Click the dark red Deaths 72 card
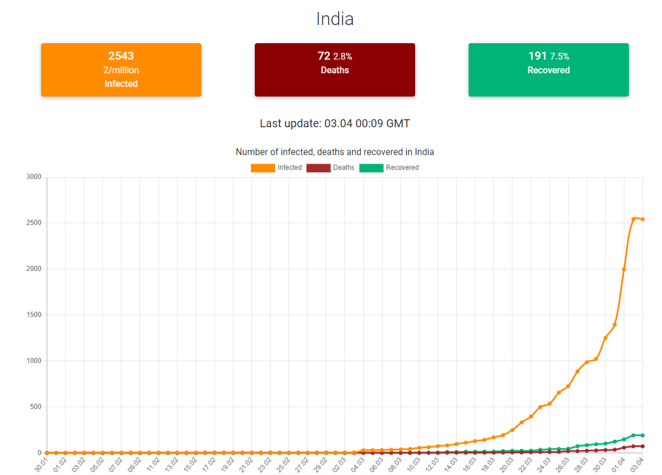The width and height of the screenshot is (662, 475). tap(334, 70)
